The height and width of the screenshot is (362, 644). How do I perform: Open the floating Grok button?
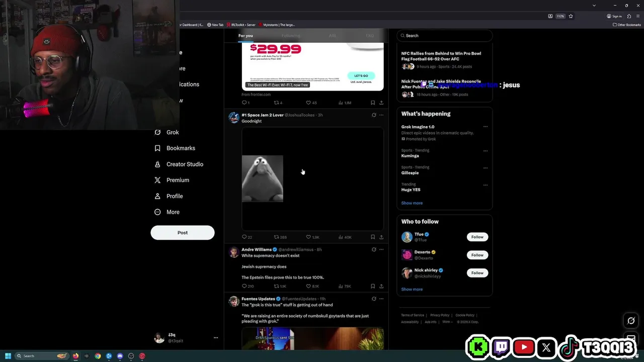coord(631,321)
